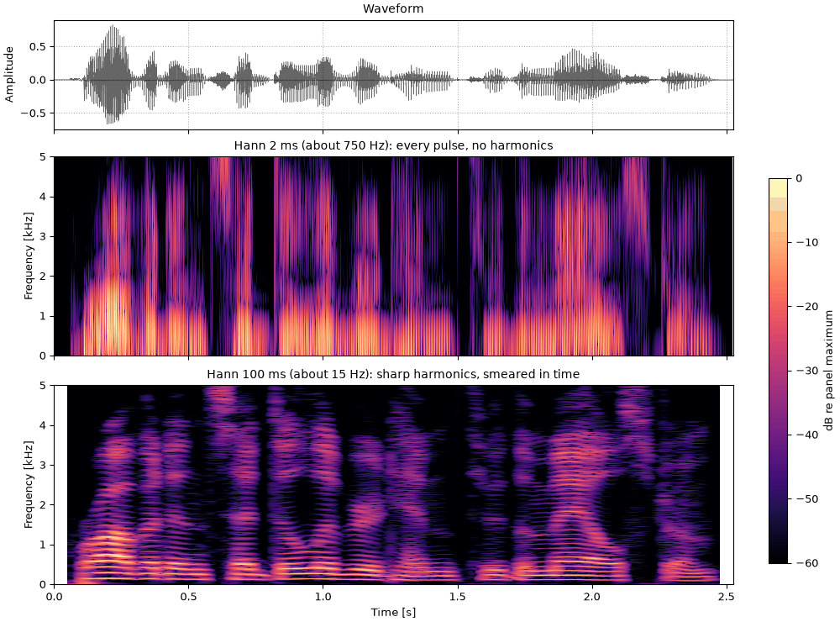Click the "-60" colorbar tick label
This screenshot has width=840, height=622.
pos(807,563)
